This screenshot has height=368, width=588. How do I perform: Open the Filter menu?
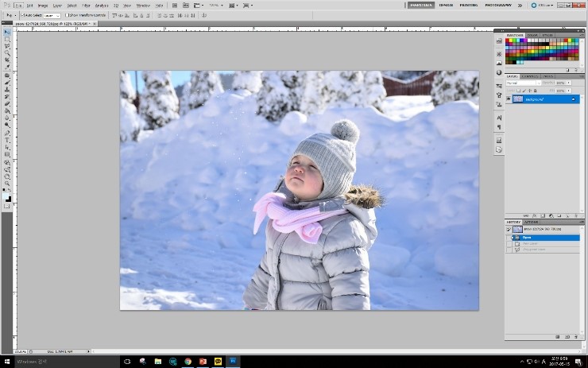coord(86,5)
